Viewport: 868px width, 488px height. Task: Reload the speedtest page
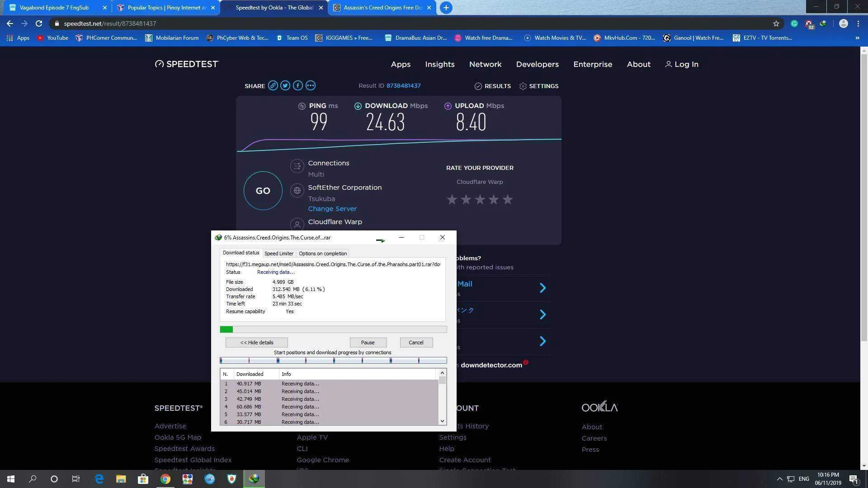pyautogui.click(x=39, y=23)
